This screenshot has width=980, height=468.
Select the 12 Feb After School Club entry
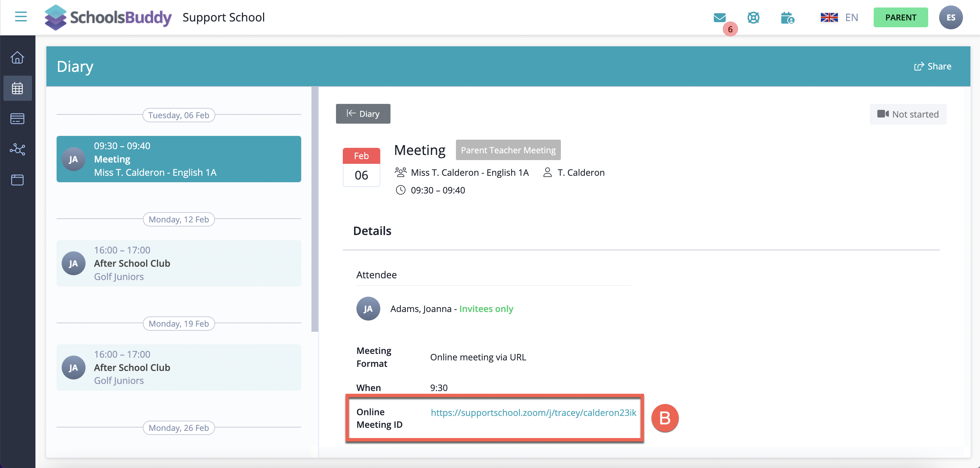[179, 263]
